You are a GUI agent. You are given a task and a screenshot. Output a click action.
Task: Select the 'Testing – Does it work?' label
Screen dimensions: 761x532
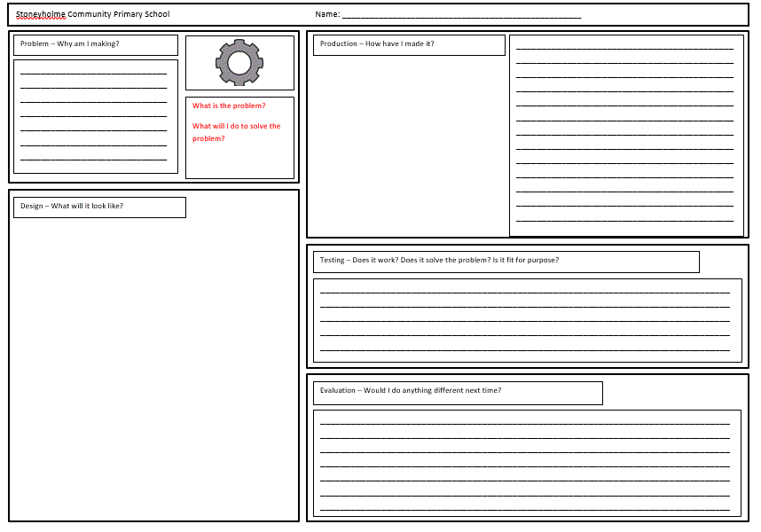pos(439,261)
